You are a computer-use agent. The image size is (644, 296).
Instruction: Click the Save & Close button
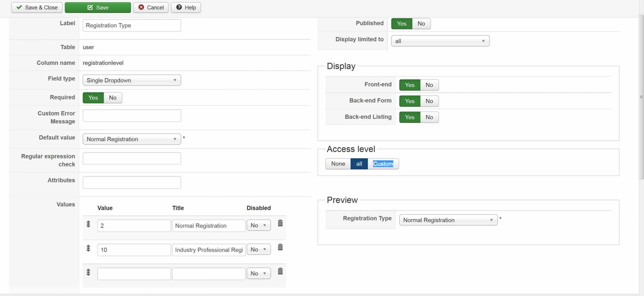37,7
